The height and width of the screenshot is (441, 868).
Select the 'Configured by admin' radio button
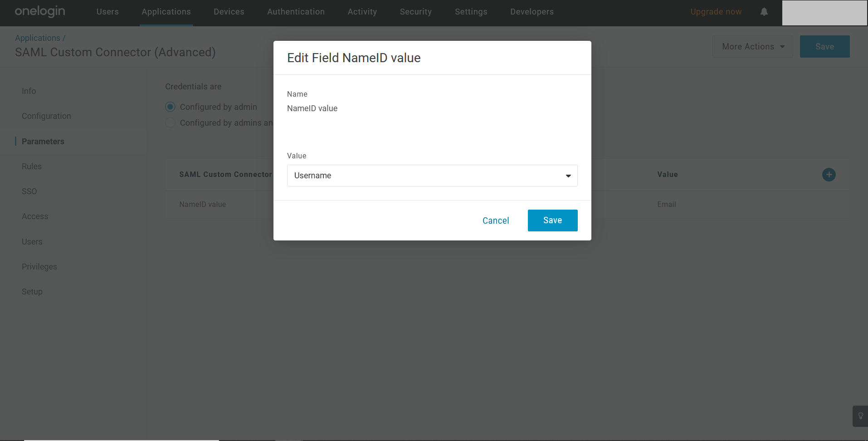[171, 107]
